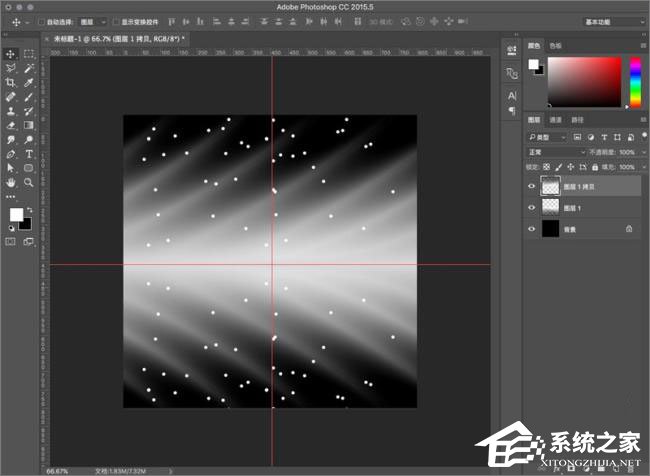
Task: Filter layers by pixel layers icon
Action: click(x=577, y=137)
